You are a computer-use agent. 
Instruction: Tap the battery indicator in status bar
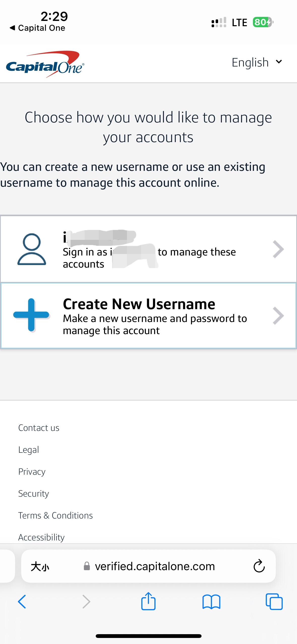[263, 22]
